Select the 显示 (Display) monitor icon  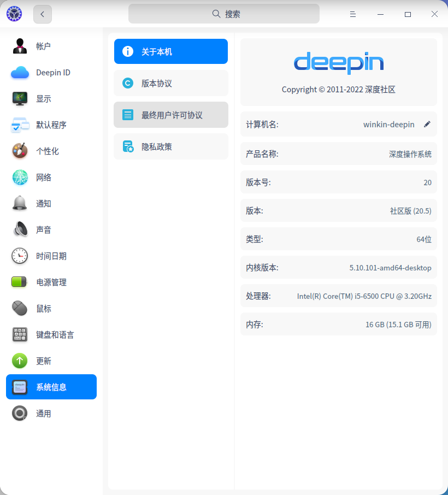point(20,99)
